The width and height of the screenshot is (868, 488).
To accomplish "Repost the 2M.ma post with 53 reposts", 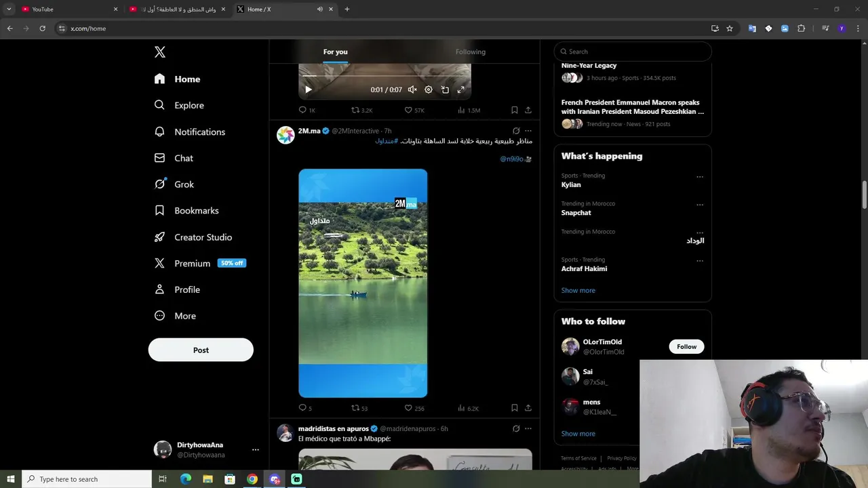I will 359,408.
